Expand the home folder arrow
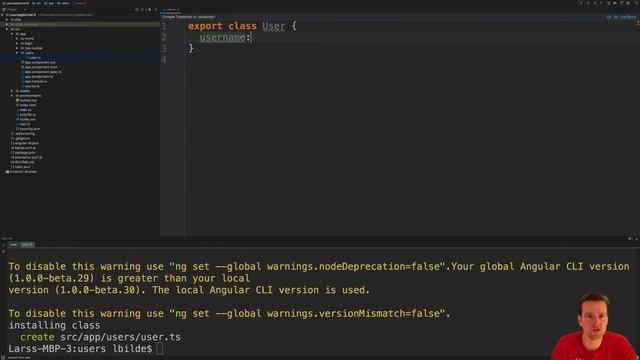640x360 pixels. pos(17,38)
